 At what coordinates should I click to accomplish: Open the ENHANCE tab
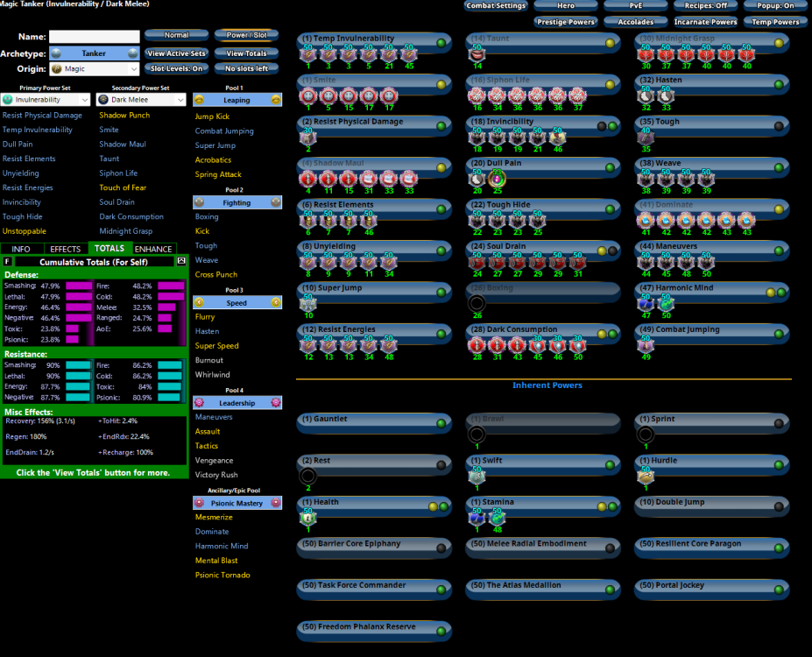point(153,249)
